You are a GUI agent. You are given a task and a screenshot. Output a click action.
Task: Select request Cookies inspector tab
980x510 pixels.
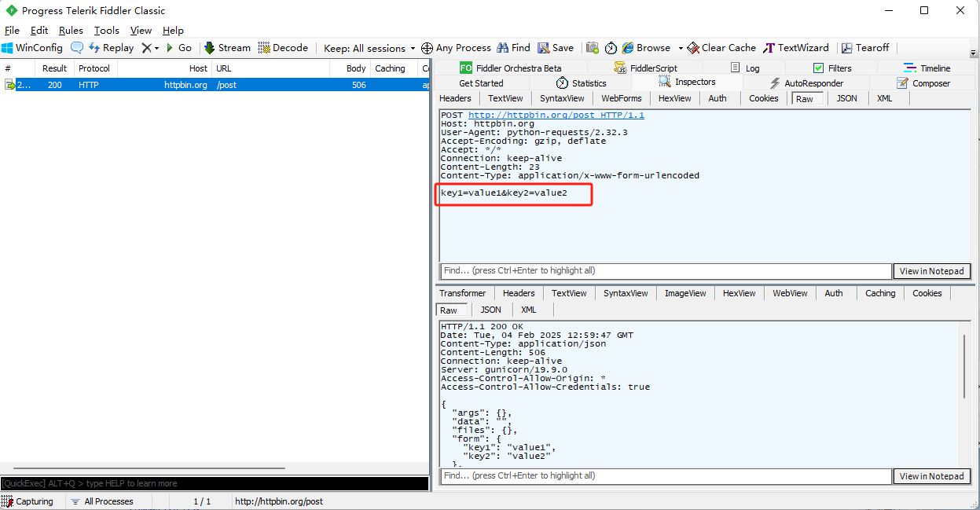coord(763,98)
